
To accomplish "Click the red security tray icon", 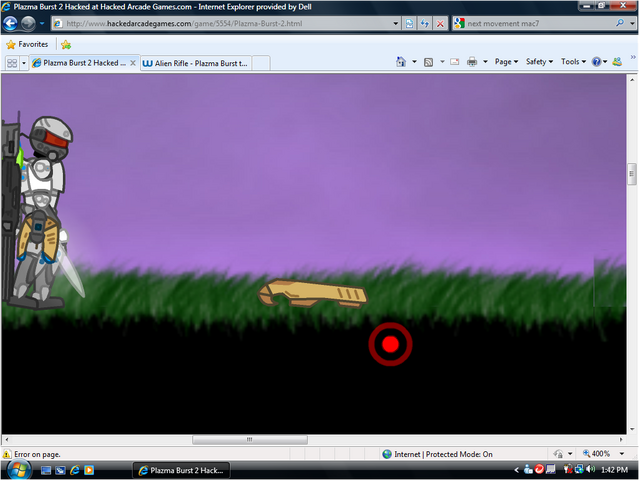I will pyautogui.click(x=539, y=469).
